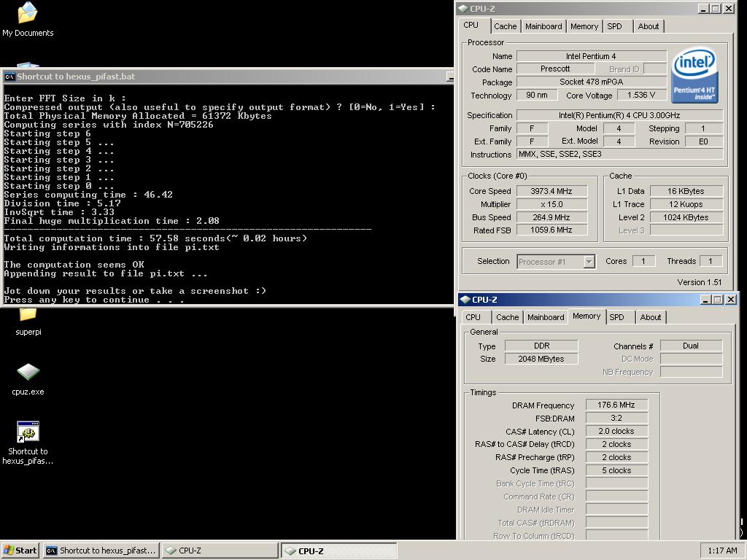Click the Multiplier value x 15.0
The width and height of the screenshot is (747, 560).
pyautogui.click(x=551, y=204)
